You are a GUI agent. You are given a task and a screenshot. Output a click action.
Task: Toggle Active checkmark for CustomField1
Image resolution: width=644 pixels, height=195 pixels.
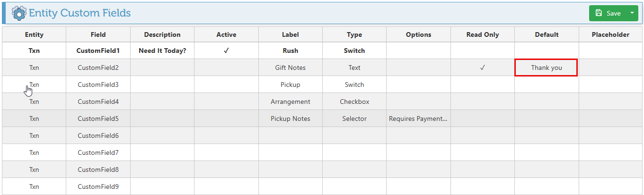(226, 51)
